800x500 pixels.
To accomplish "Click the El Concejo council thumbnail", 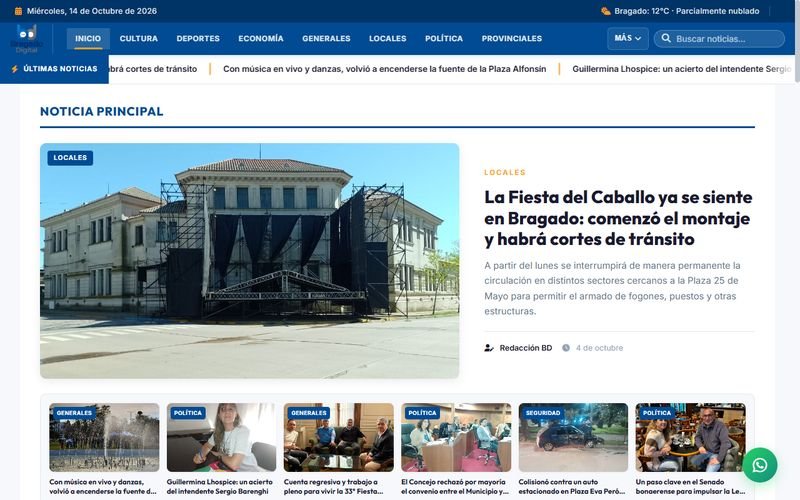I will [456, 437].
